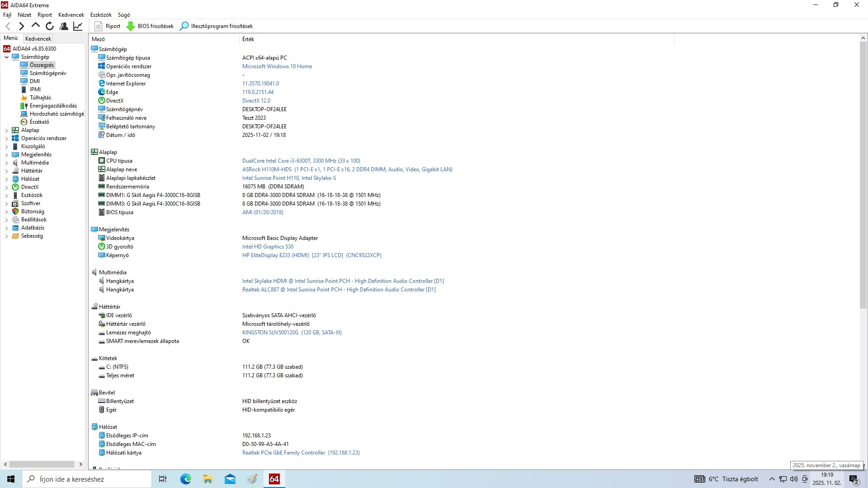This screenshot has height=488, width=868.
Task: Expand the Sebesség tree node
Action: [7, 236]
